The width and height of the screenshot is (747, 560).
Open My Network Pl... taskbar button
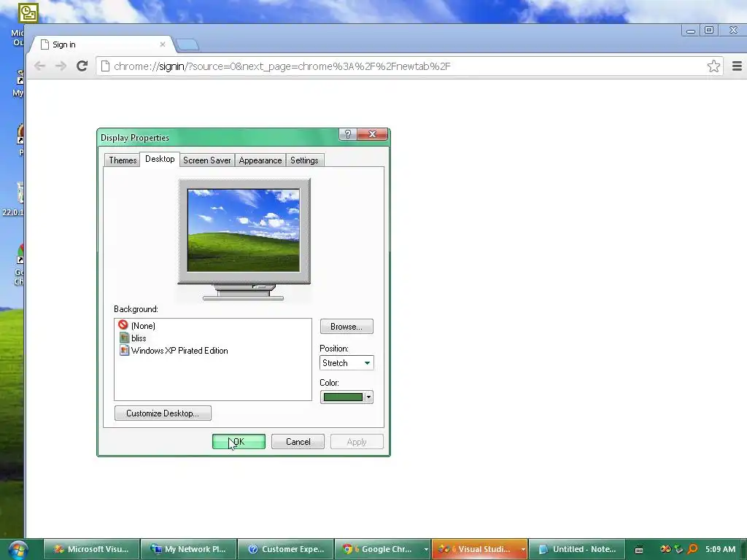189,550
